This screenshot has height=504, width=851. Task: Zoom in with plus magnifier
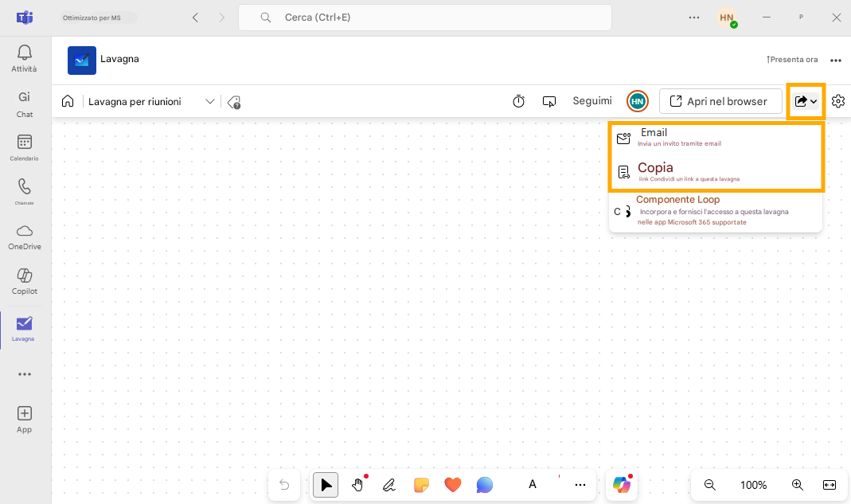pyautogui.click(x=798, y=484)
